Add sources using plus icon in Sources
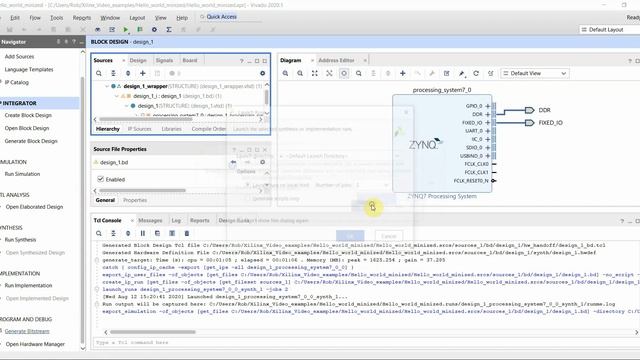 click(143, 73)
